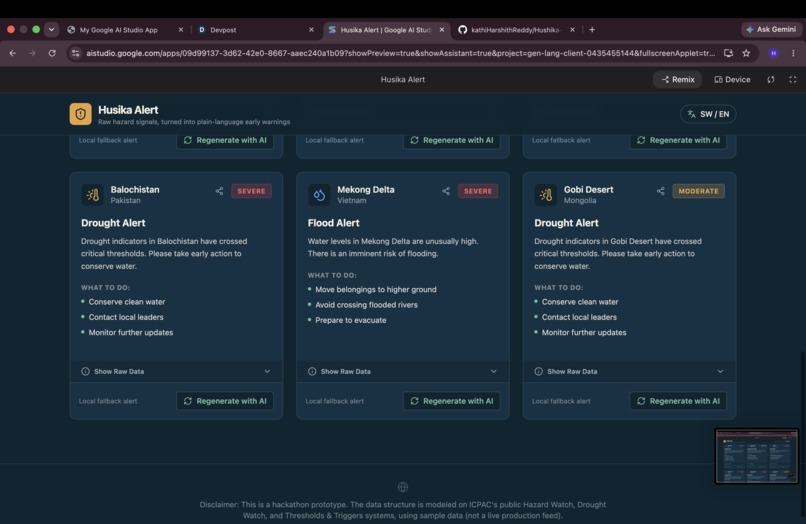
Task: Select the Husika Alert Google AI Studio tab
Action: point(387,30)
